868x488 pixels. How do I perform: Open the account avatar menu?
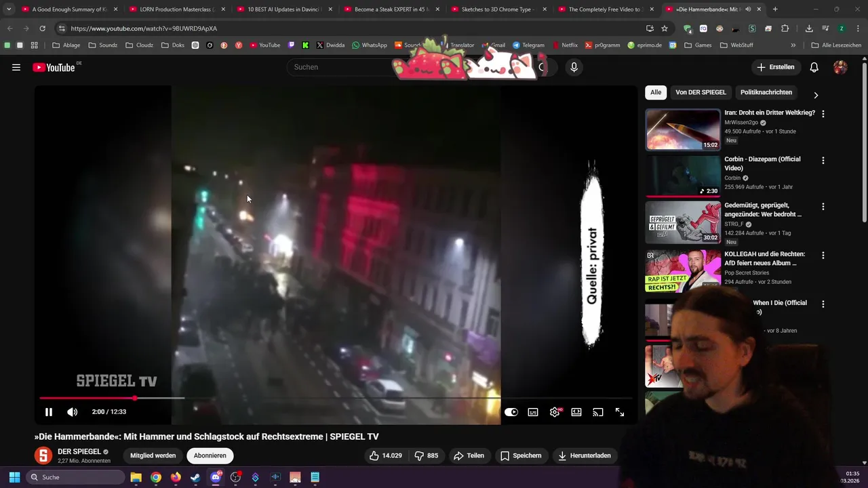840,67
